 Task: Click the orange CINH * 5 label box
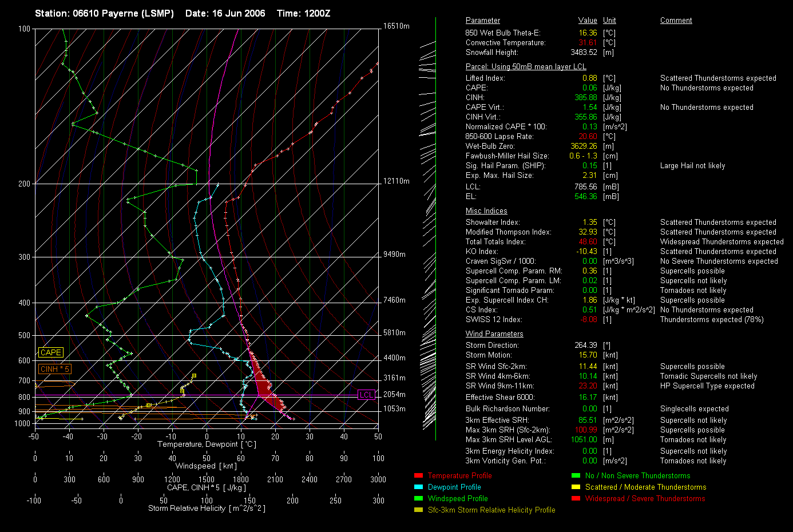tap(55, 370)
